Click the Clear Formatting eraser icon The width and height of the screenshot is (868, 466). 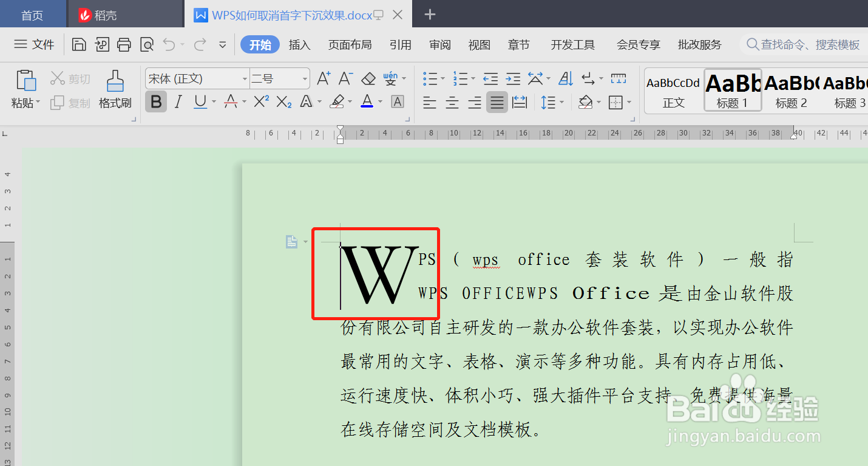[368, 78]
